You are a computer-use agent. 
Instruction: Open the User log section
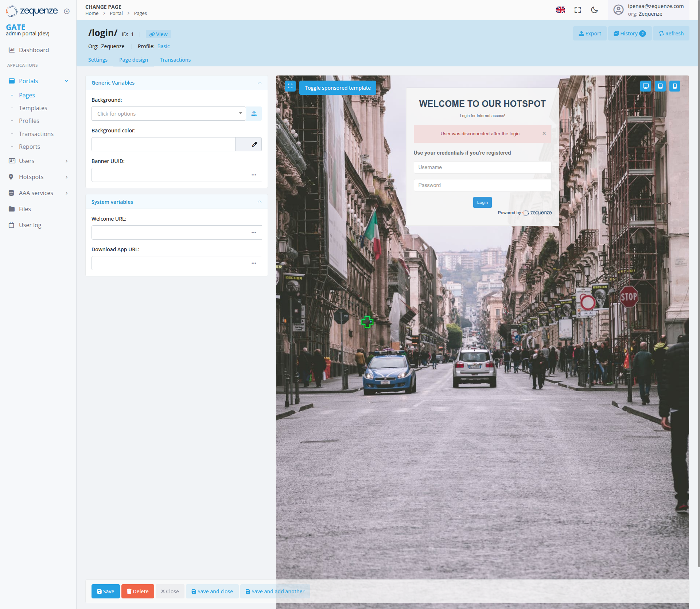pos(30,225)
